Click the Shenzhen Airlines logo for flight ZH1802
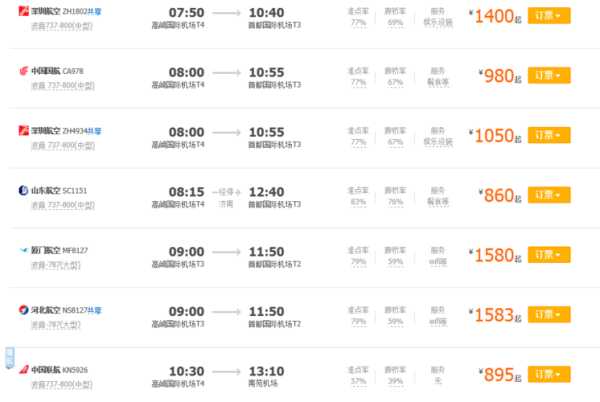Viewport: 600px width, 402px height. pos(24,11)
